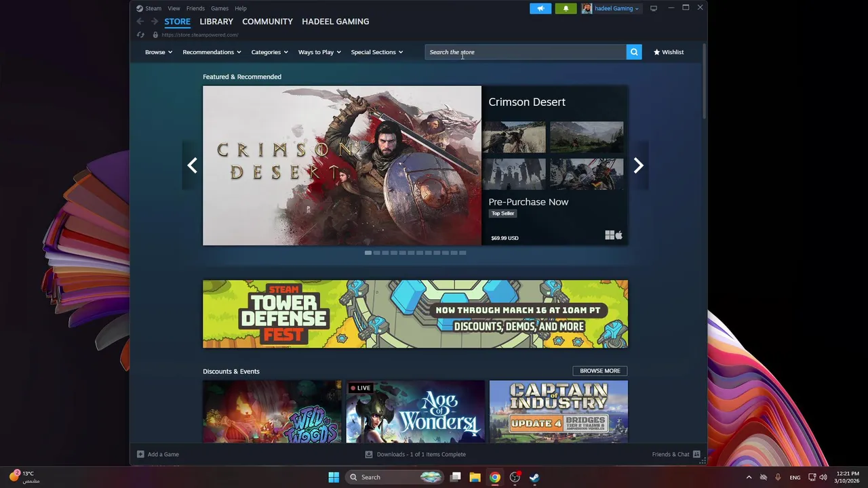Click the store page vertical scrollbar
Viewport: 868px width, 488px height.
pos(704,81)
